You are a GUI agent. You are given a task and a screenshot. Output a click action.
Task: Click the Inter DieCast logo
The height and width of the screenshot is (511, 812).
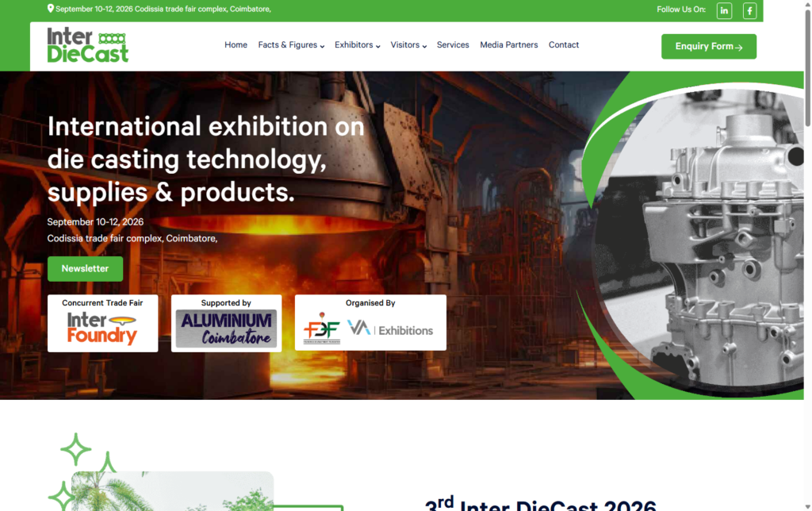tap(87, 45)
